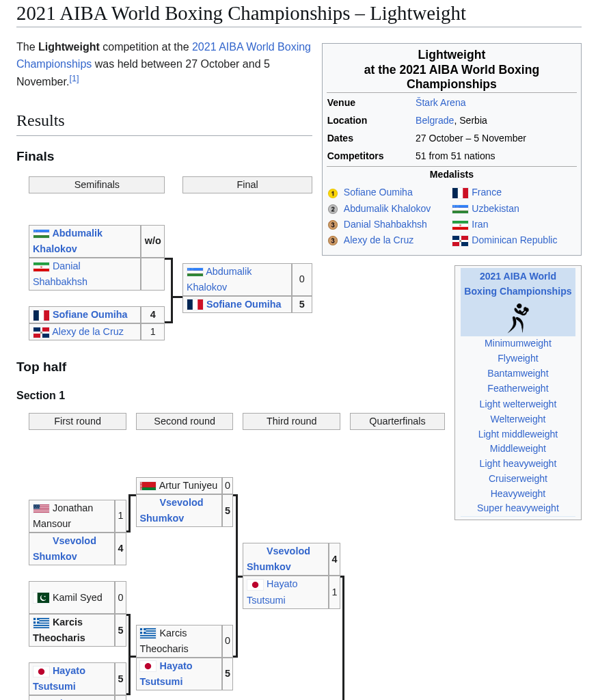Follow the Belgrade location link
Image resolution: width=598 pixels, height=700 pixels.
coord(434,120)
